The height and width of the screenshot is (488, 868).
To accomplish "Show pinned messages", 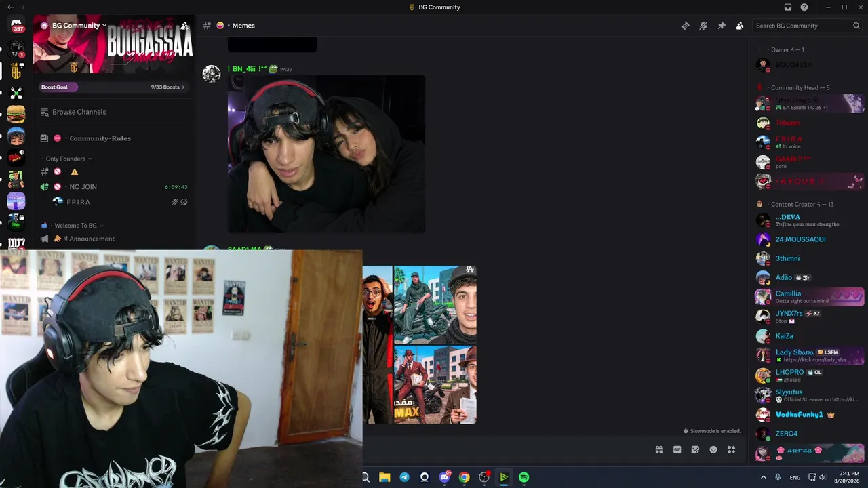I will point(722,26).
